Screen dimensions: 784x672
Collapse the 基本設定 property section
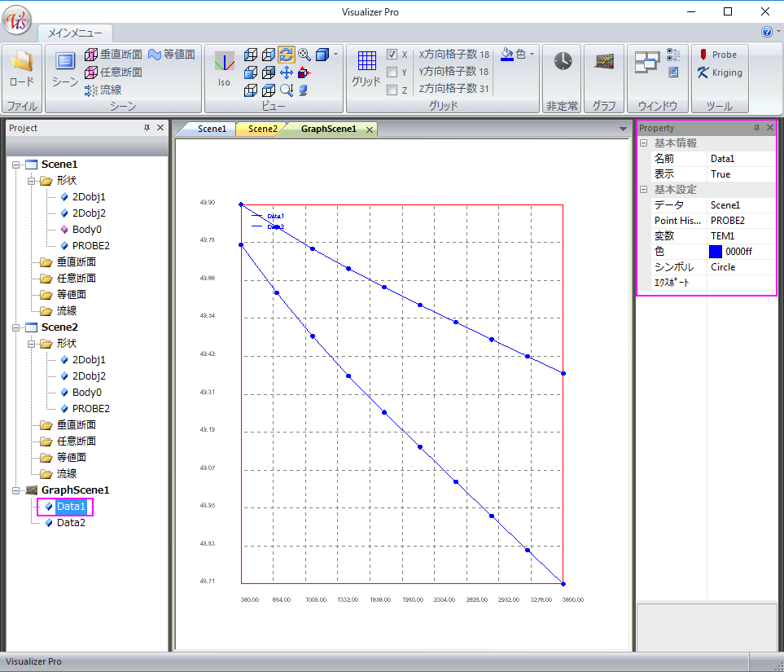click(643, 190)
